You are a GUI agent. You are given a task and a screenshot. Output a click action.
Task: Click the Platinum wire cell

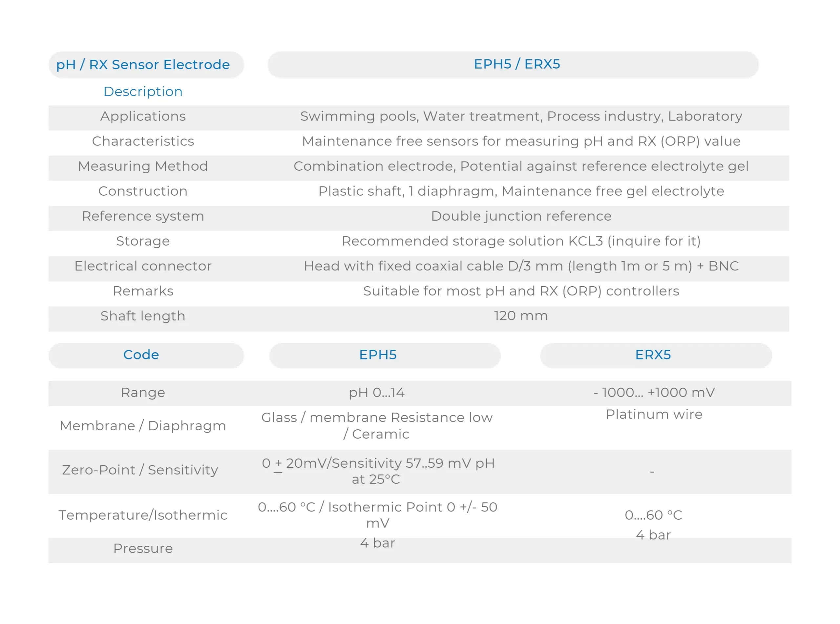pos(654,414)
